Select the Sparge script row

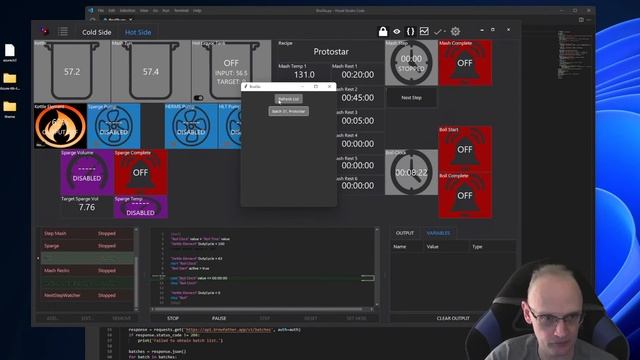coord(87,246)
